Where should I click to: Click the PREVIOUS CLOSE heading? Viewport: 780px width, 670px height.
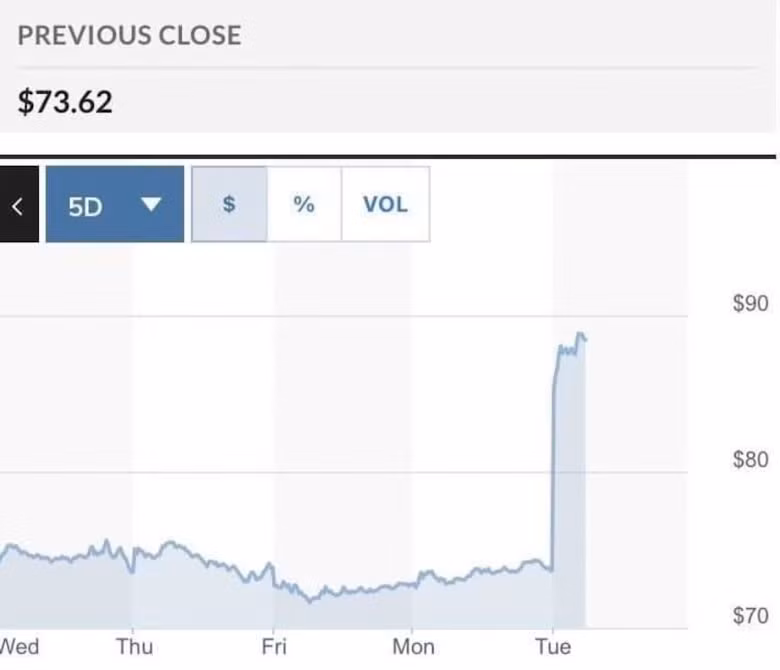click(129, 36)
